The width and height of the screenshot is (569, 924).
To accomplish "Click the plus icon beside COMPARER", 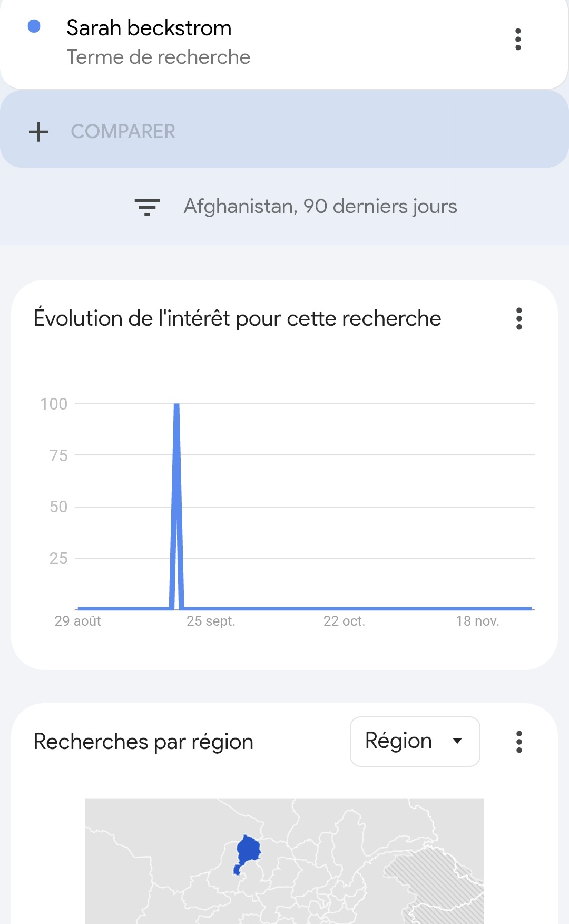I will point(38,132).
